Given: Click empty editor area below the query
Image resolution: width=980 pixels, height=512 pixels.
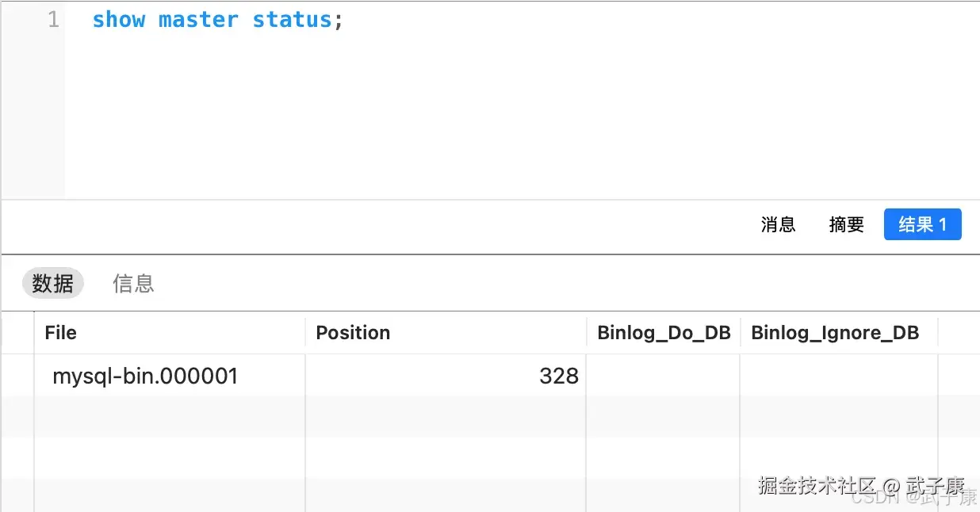Looking at the screenshot, I should point(476,119).
